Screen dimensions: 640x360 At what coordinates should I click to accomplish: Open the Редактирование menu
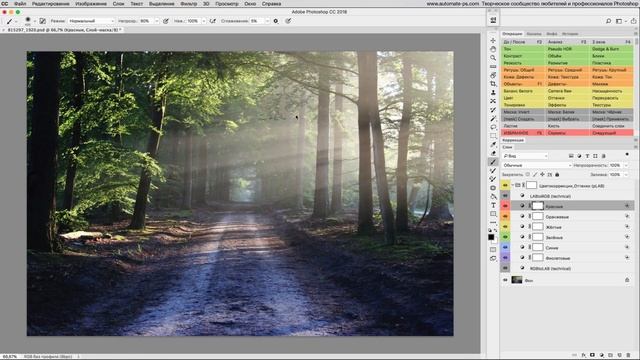pyautogui.click(x=51, y=4)
